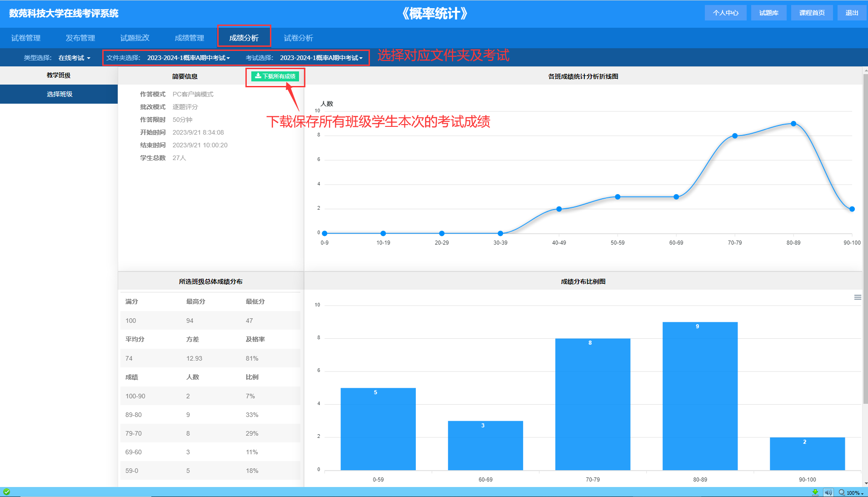
Task: Download all scores with 下载所有成绩 button
Action: pos(275,76)
